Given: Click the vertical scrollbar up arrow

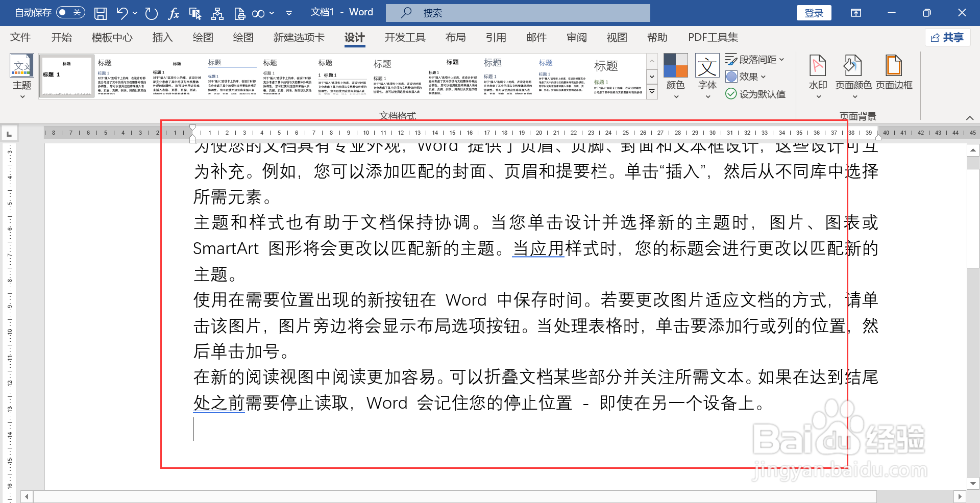Looking at the screenshot, I should tap(973, 150).
